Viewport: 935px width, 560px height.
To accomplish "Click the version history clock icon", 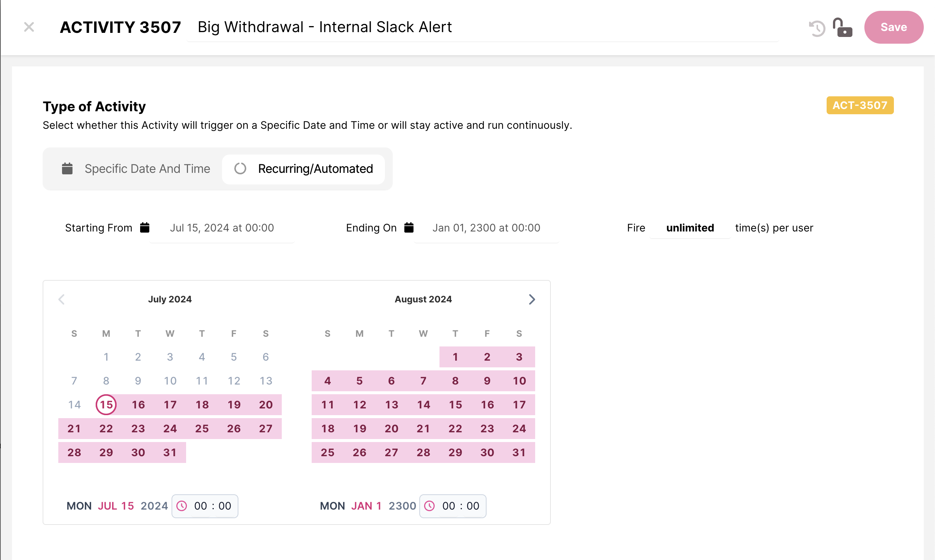I will [817, 28].
